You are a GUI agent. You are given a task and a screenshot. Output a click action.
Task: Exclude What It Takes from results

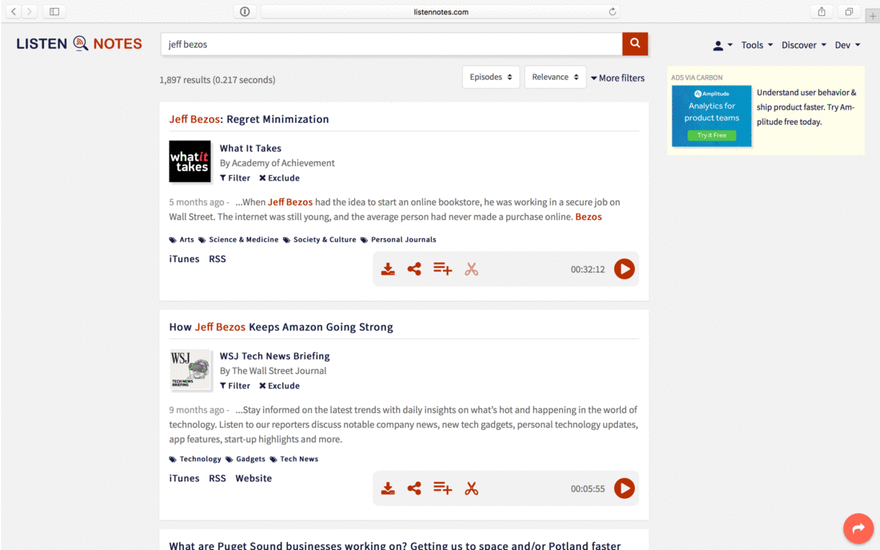279,178
